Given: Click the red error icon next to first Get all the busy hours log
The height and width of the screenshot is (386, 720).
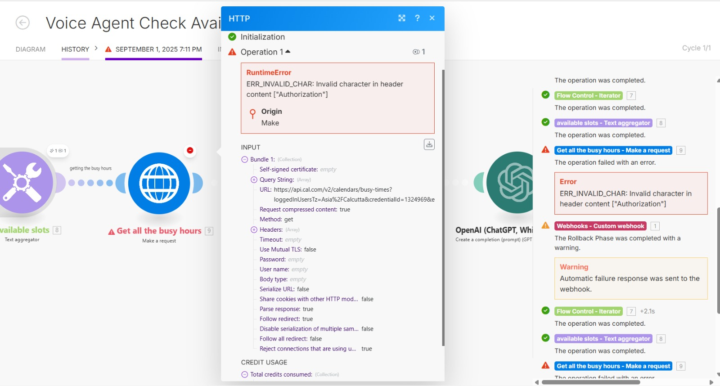Looking at the screenshot, I should point(546,150).
